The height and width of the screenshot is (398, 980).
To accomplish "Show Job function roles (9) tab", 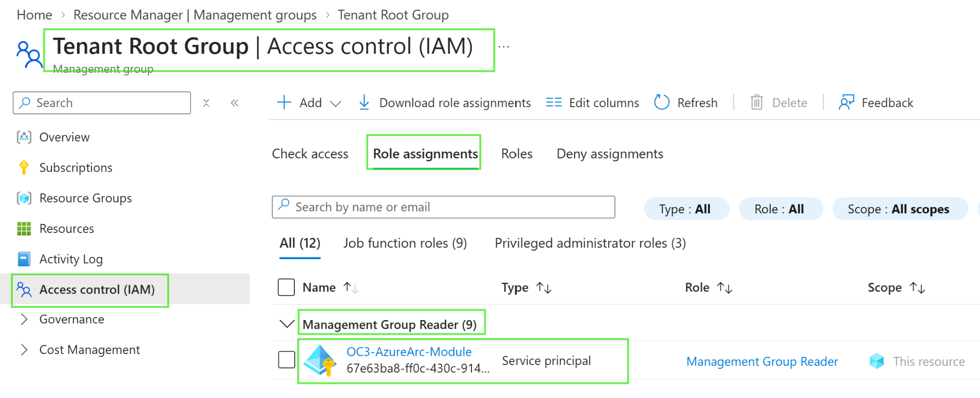I will (405, 243).
